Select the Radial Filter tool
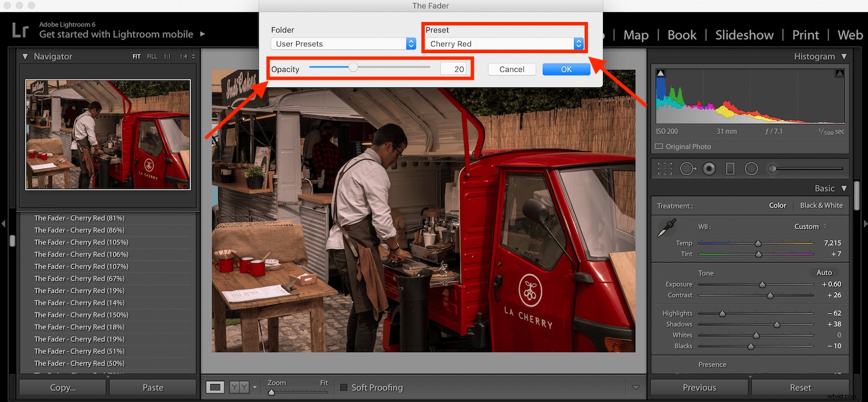This screenshot has width=868, height=402. click(x=751, y=168)
